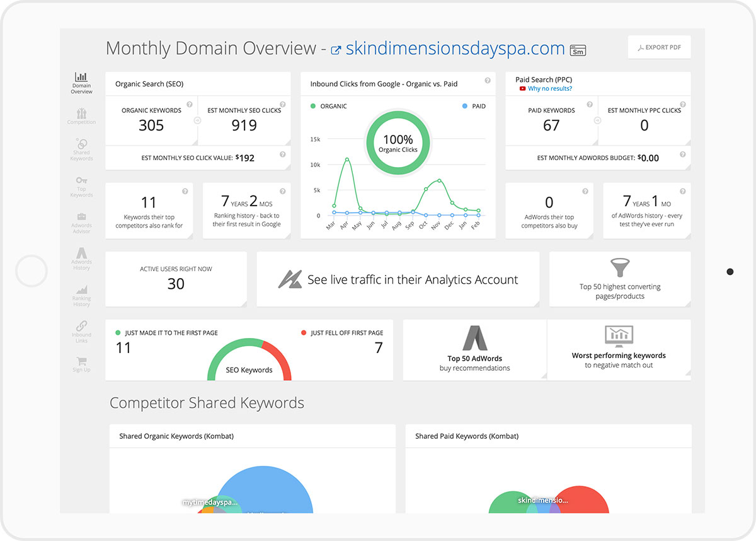Click the Shared Organic Keywords (Kombat) title
Image resolution: width=756 pixels, height=541 pixels.
click(176, 436)
